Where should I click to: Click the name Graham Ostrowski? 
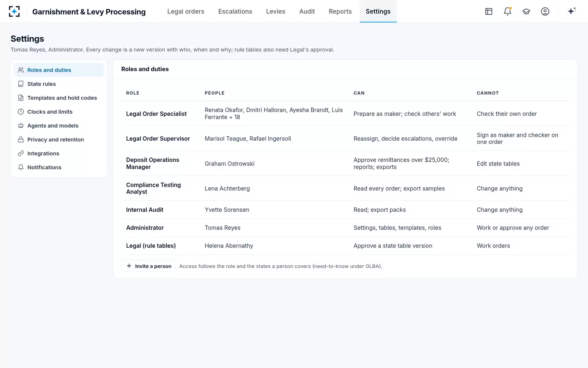229,164
